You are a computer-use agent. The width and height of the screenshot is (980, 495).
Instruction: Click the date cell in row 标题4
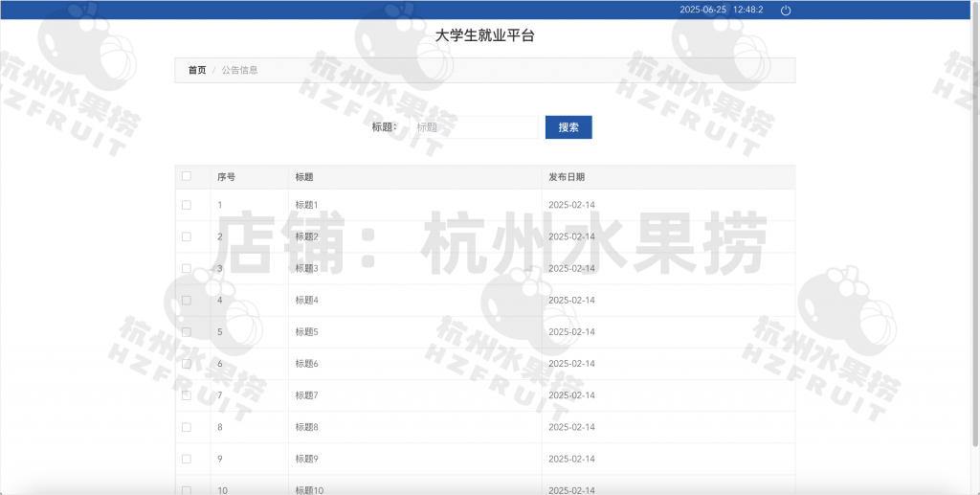[x=668, y=300]
